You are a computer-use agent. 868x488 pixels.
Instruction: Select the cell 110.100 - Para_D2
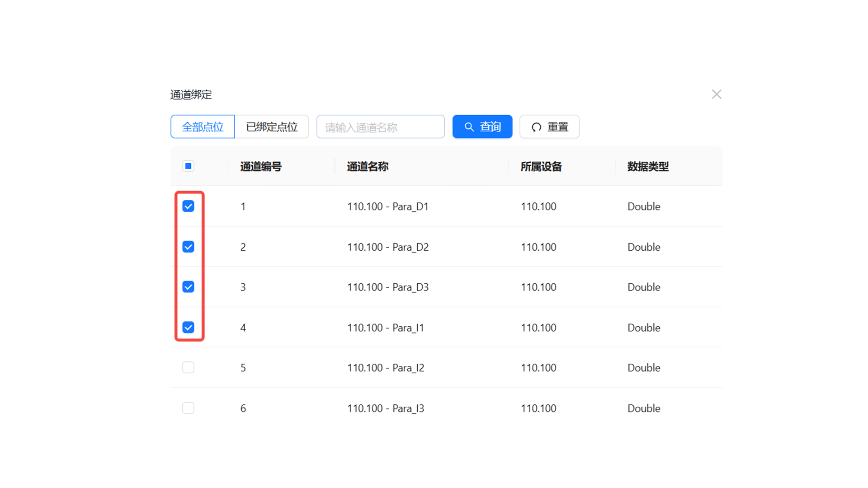pyautogui.click(x=388, y=247)
